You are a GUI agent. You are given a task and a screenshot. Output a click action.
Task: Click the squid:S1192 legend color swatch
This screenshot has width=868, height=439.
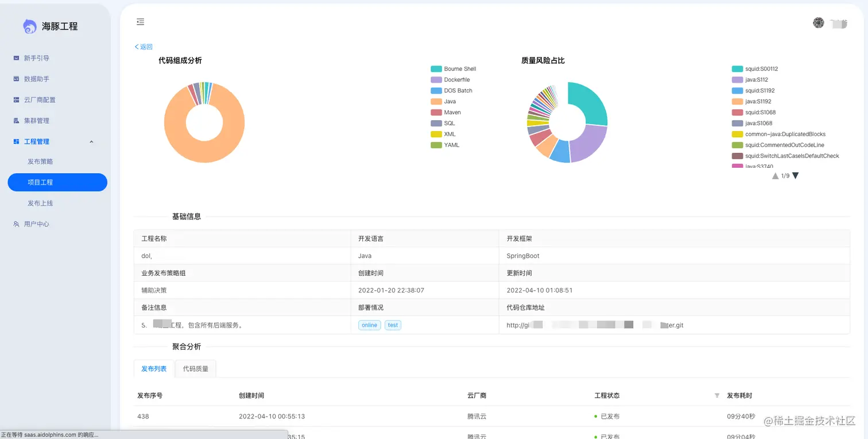point(737,91)
